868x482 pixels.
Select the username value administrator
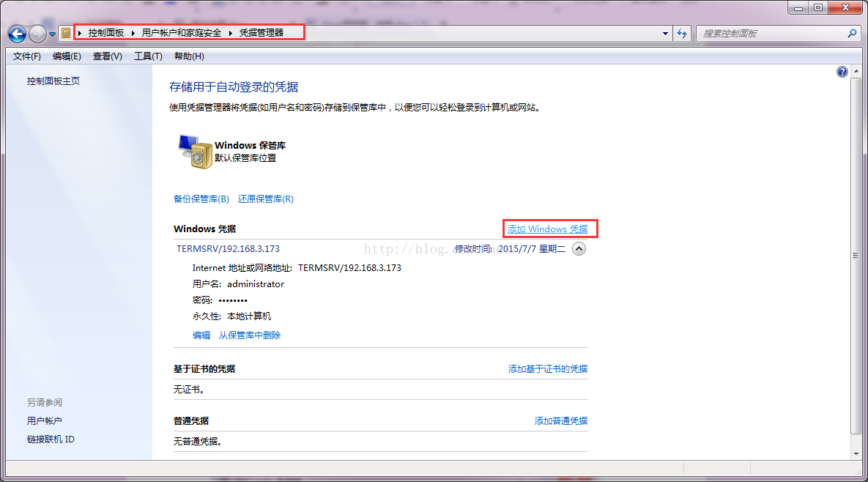255,284
